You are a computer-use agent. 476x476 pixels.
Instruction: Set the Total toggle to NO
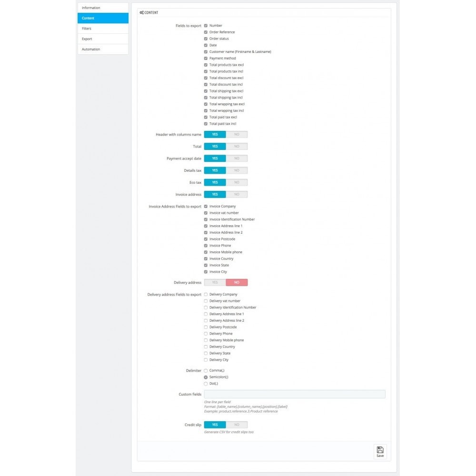tap(237, 146)
